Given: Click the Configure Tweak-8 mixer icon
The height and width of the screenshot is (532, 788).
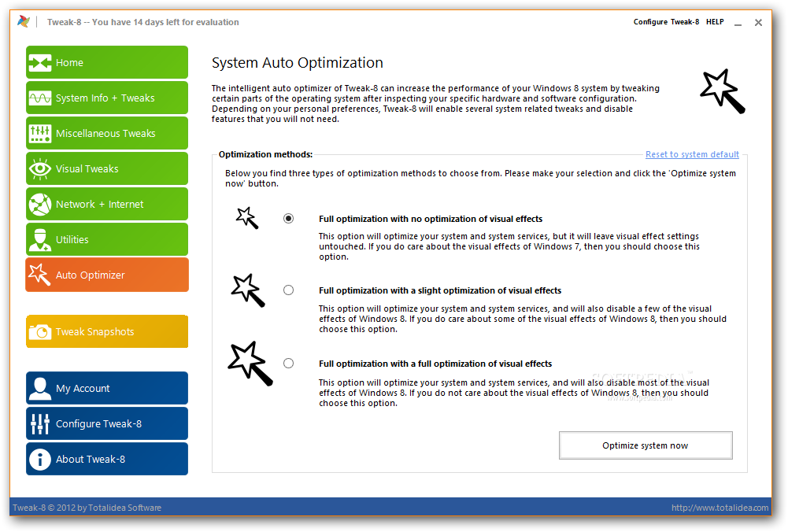Looking at the screenshot, I should pyautogui.click(x=39, y=424).
